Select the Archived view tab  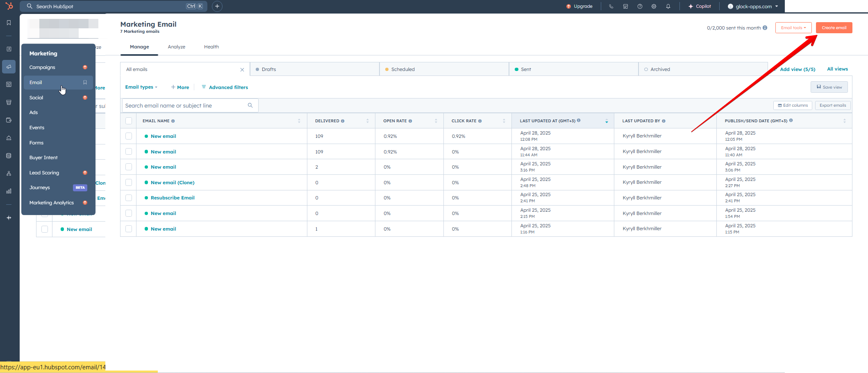pyautogui.click(x=703, y=69)
